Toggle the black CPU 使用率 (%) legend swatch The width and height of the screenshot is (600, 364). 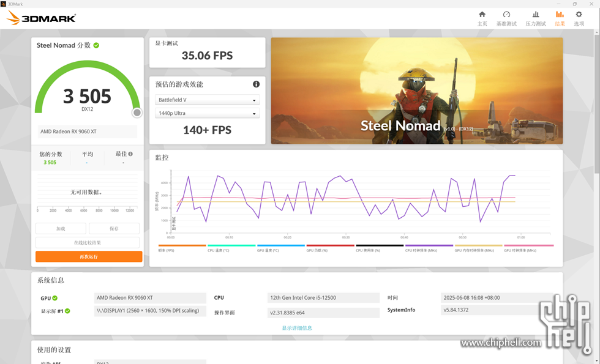(x=380, y=245)
